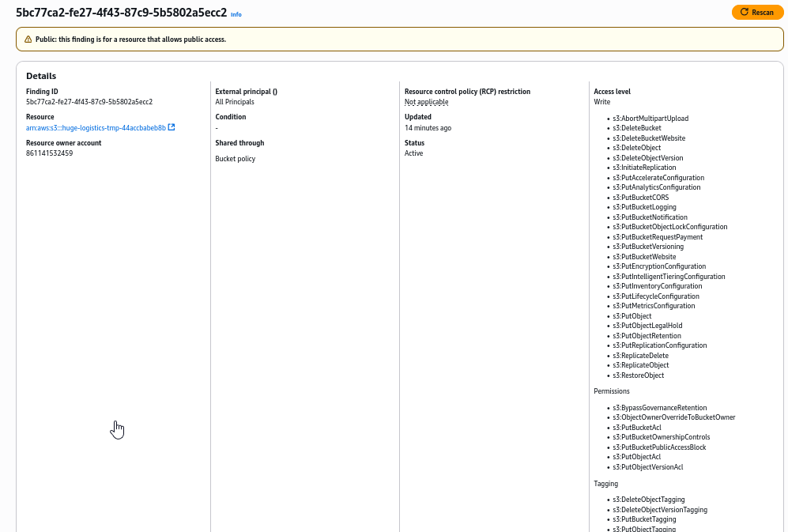Click the Rescan button
Image resolution: width=788 pixels, height=532 pixels.
pos(757,12)
